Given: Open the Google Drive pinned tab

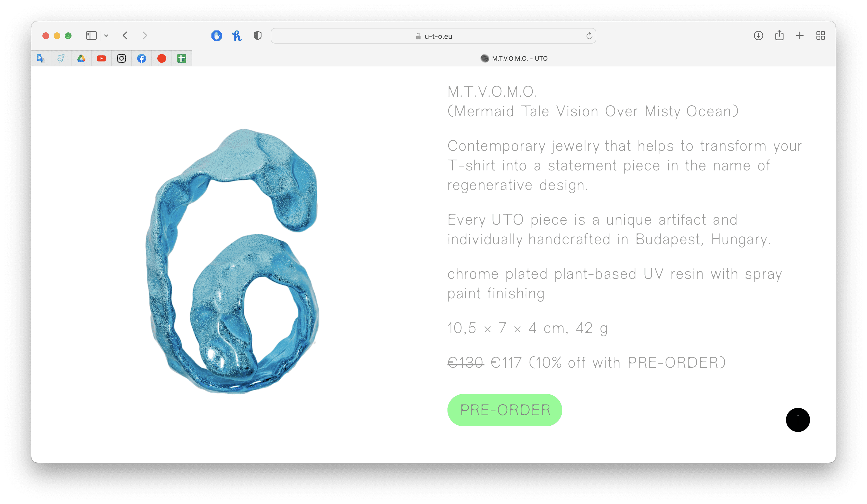Looking at the screenshot, I should click(x=81, y=58).
